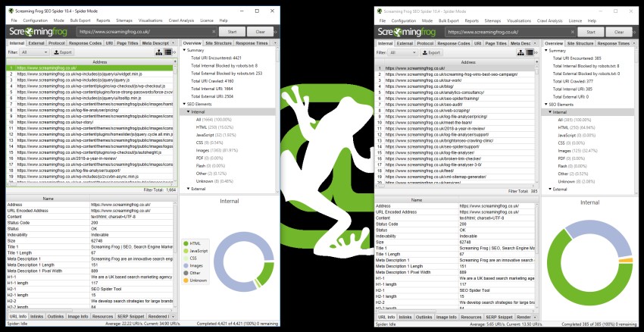The width and height of the screenshot is (644, 332).
Task: Open Sitemaps menu in left window
Action: [x=124, y=20]
